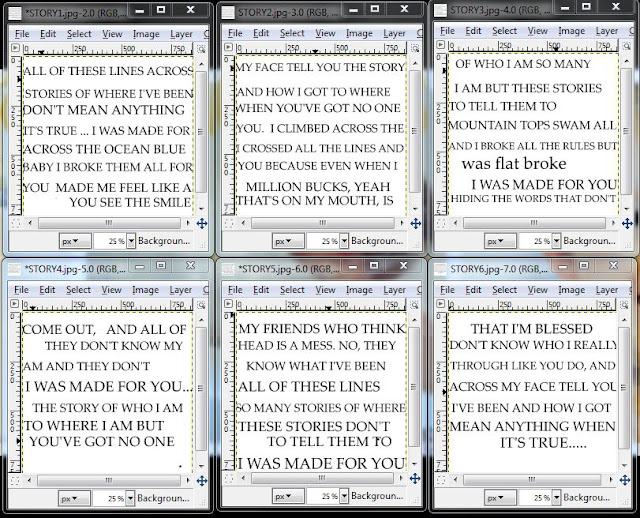Open Image menu in STORY5 window
The width and height of the screenshot is (640, 518).
click(359, 290)
